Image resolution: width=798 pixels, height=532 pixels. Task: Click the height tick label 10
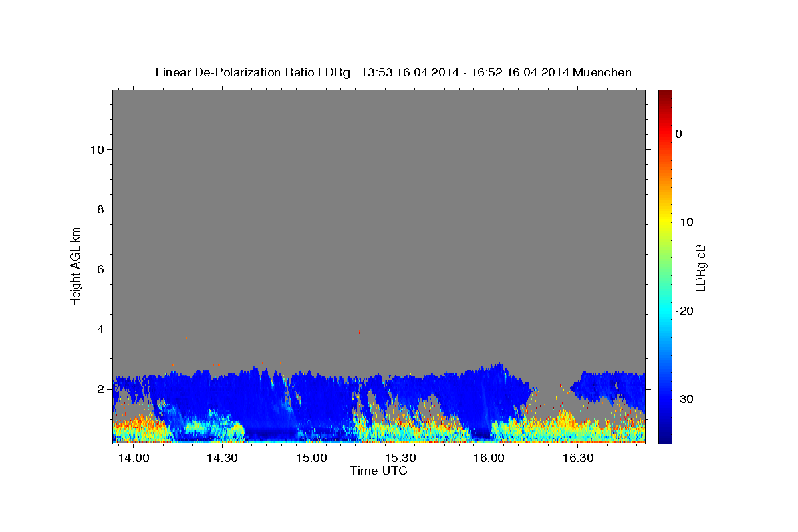pyautogui.click(x=97, y=150)
